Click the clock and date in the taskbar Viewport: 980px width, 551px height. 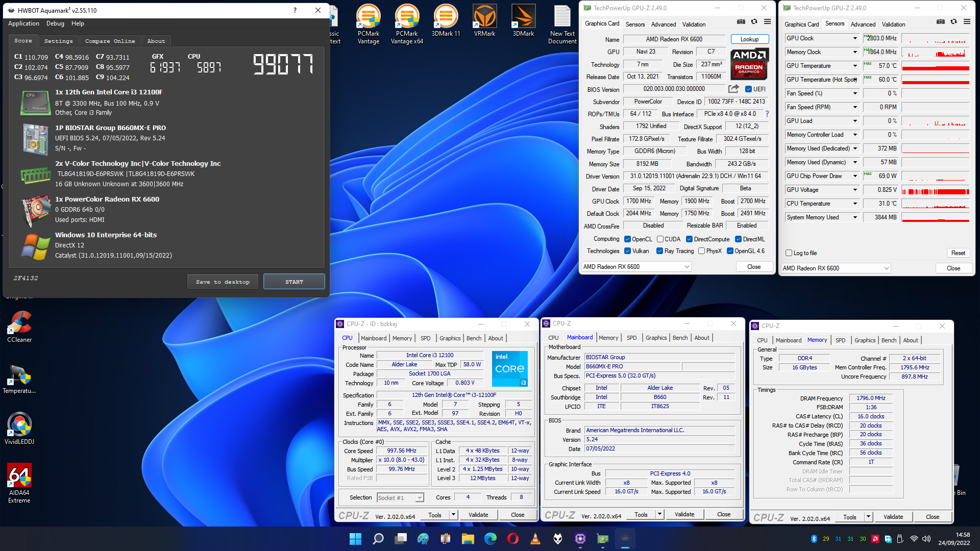point(954,539)
